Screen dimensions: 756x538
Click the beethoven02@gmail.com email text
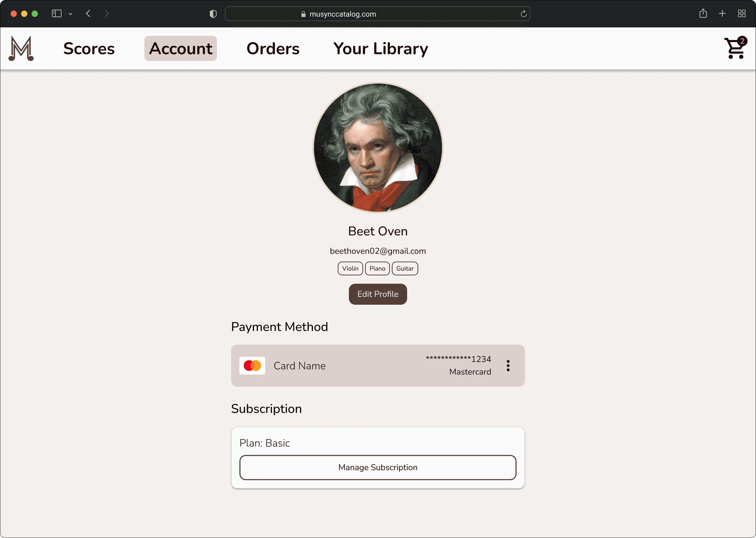click(378, 251)
